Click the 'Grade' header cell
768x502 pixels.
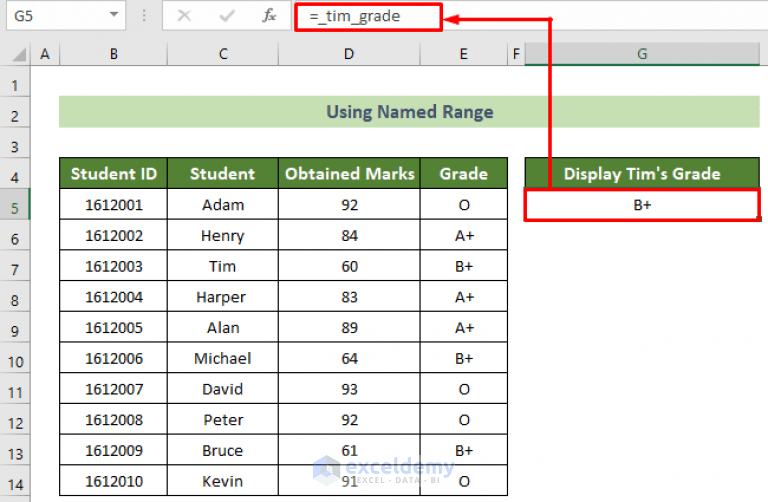pyautogui.click(x=464, y=173)
